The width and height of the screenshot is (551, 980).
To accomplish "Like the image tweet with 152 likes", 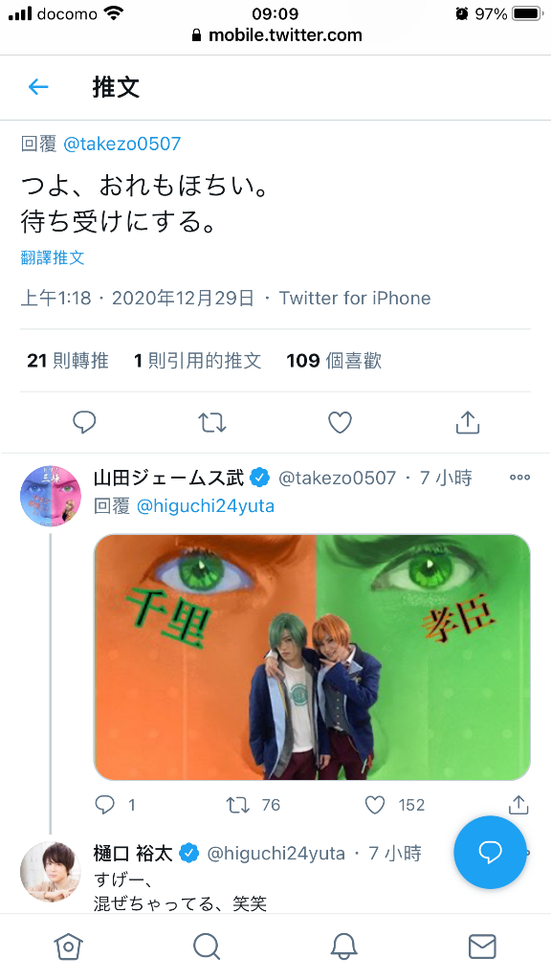I will (375, 804).
